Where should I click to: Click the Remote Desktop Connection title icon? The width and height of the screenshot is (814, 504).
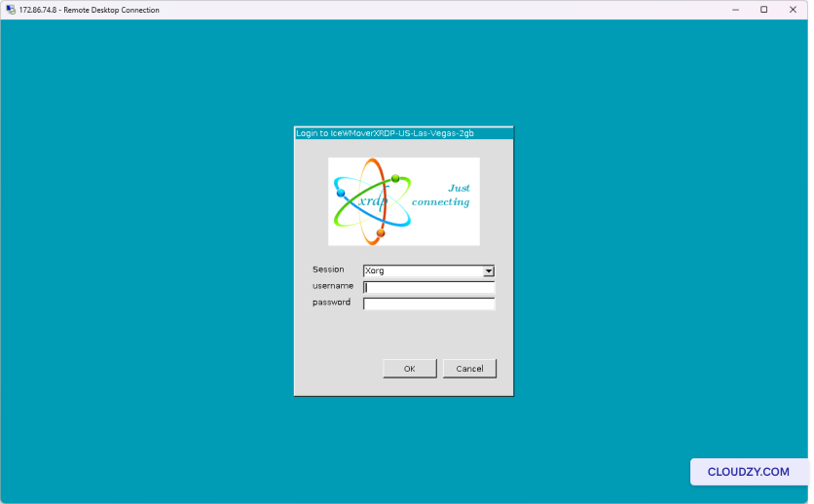click(11, 10)
